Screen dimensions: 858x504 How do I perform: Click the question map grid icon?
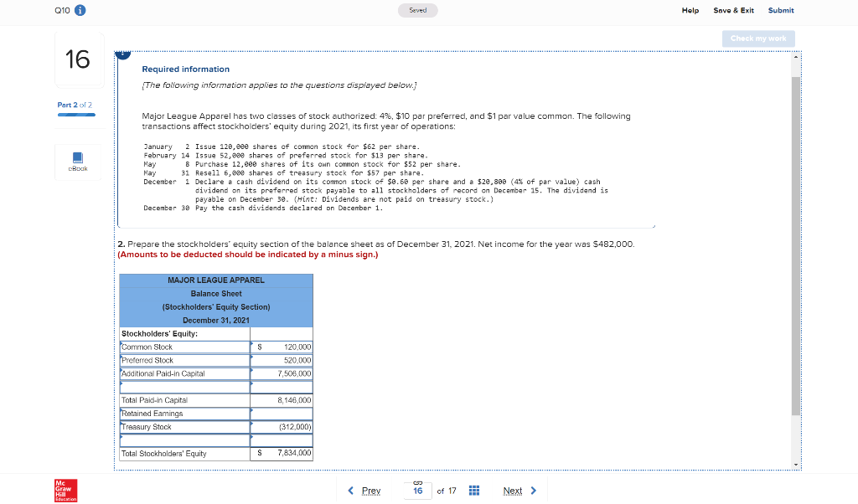(x=473, y=491)
